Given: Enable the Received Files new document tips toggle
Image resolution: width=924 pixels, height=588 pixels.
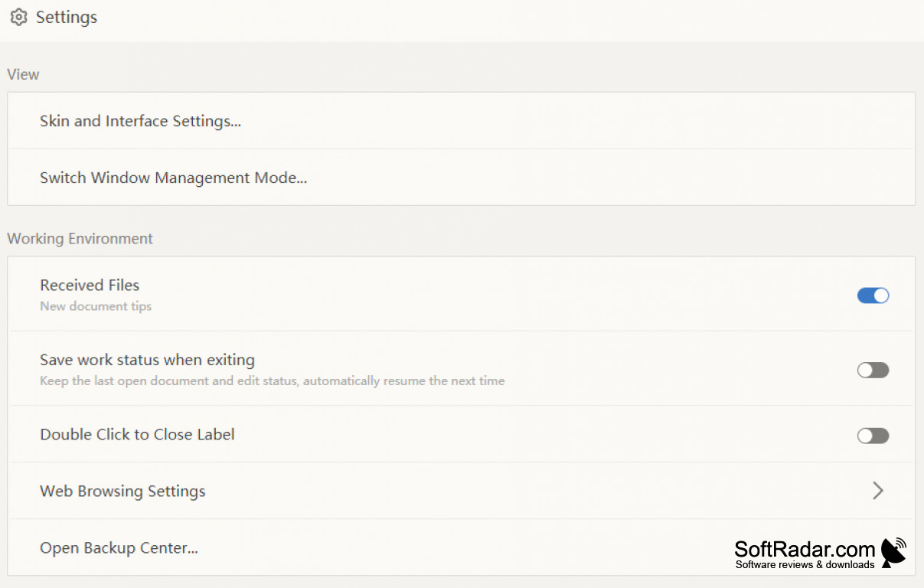Looking at the screenshot, I should click(x=873, y=295).
